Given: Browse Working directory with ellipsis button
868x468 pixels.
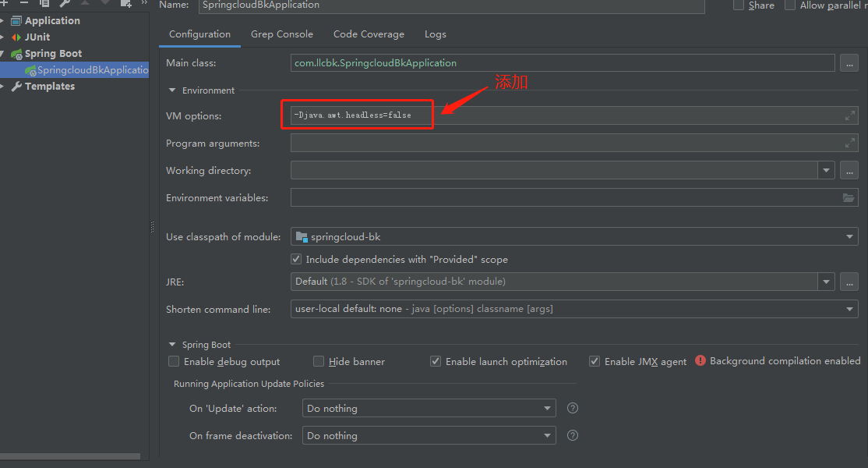Looking at the screenshot, I should click(849, 171).
